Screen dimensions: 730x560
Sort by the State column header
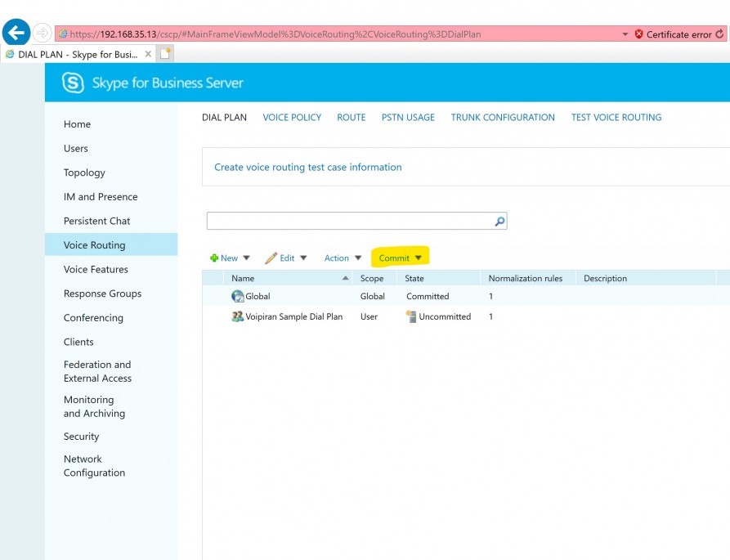point(414,279)
